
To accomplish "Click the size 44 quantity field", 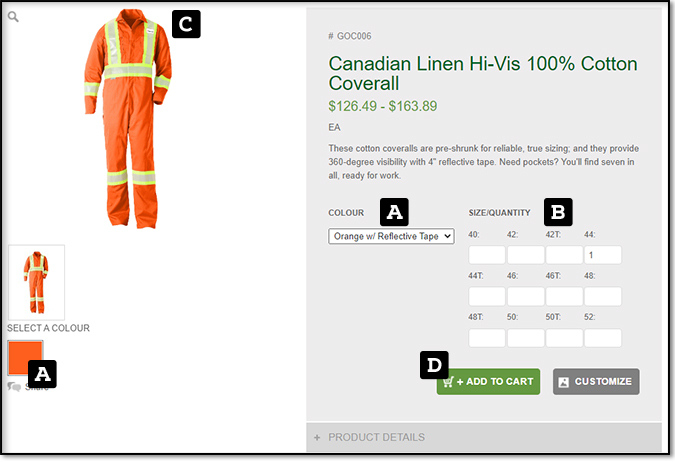I will (603, 255).
